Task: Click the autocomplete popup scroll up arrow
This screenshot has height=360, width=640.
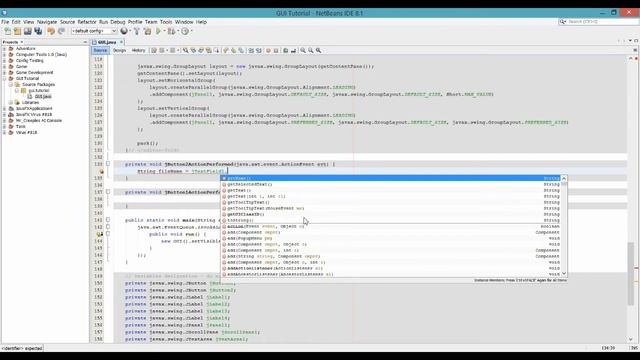Action: pyautogui.click(x=564, y=178)
